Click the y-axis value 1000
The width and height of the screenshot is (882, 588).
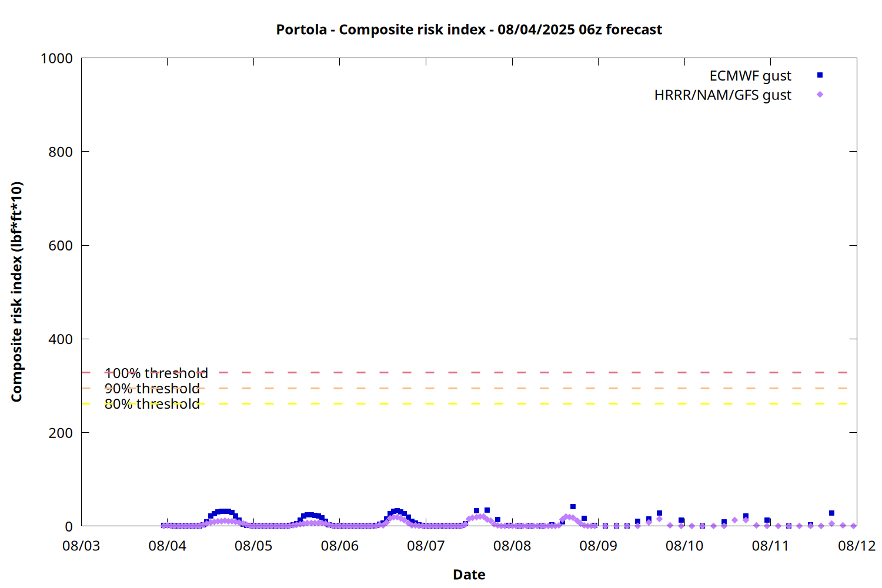pyautogui.click(x=56, y=58)
